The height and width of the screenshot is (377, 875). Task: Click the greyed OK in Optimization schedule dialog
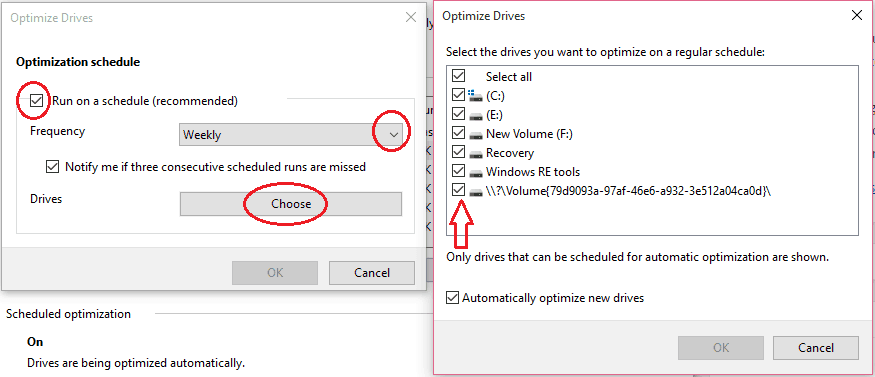(x=275, y=273)
